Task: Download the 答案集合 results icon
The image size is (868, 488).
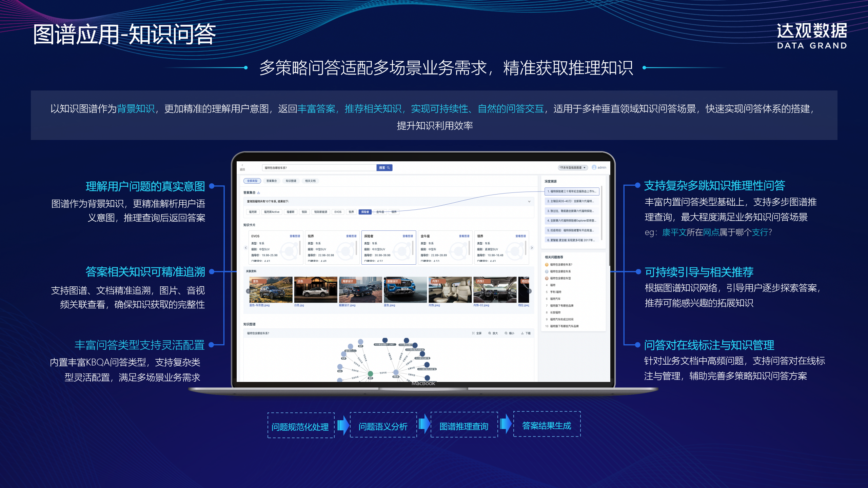Action: pos(259,192)
